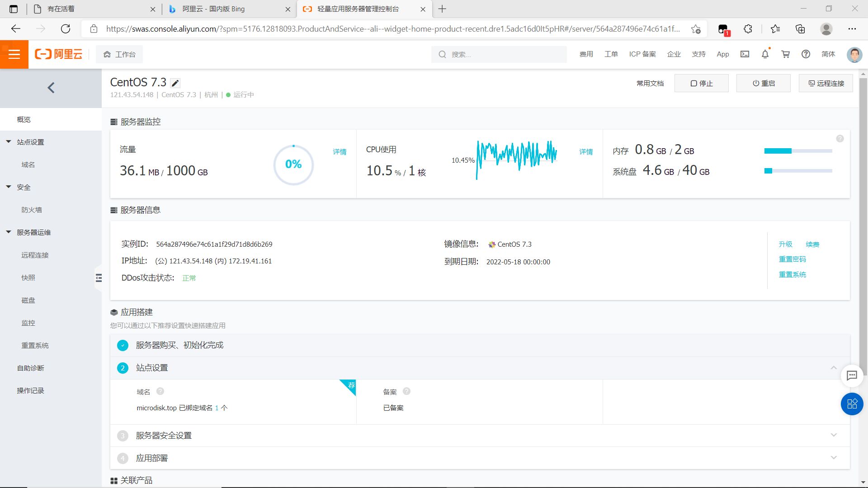This screenshot has width=868, height=488.
Task: Click the help question mark in top bar
Action: coord(806,54)
